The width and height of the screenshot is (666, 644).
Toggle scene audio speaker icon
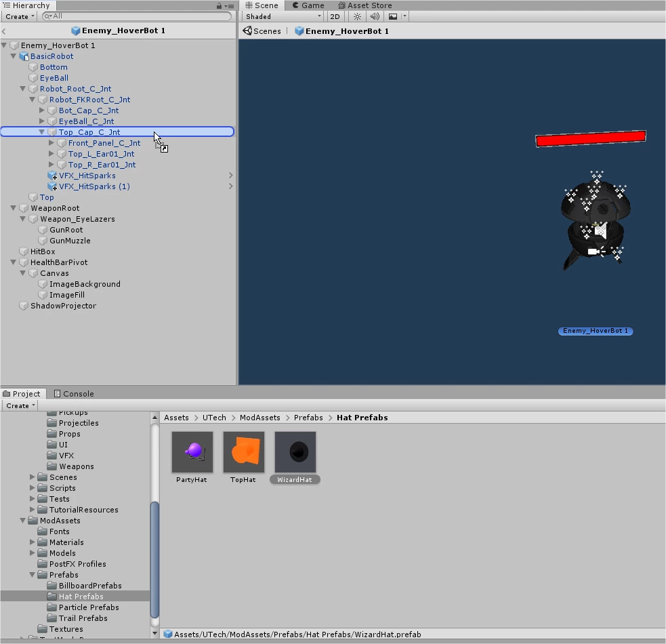click(x=375, y=16)
